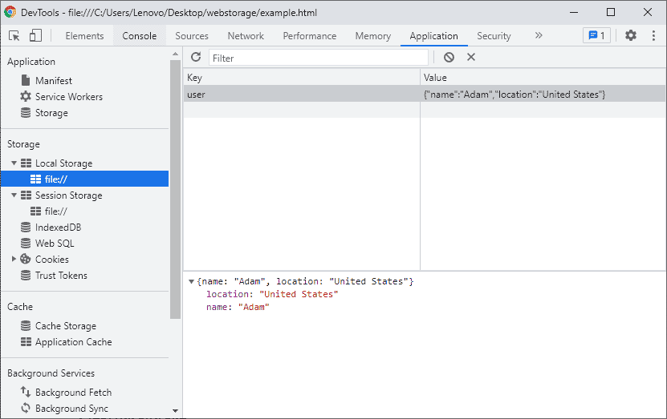
Task: Switch to the Console tab
Action: tap(139, 36)
